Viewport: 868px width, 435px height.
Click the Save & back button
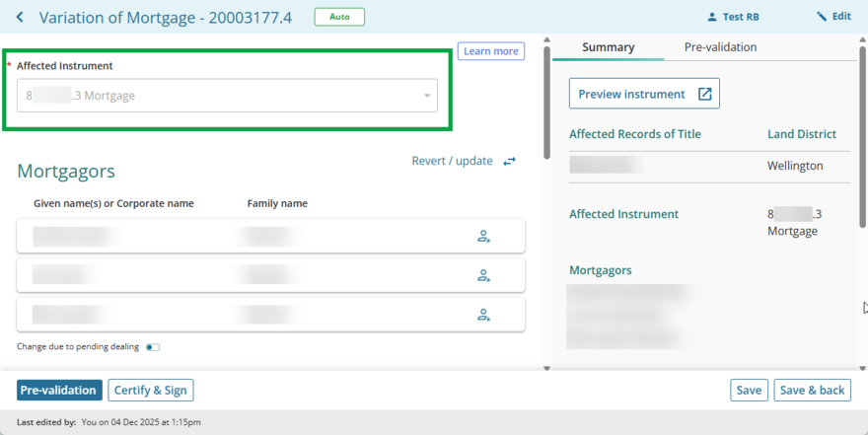[x=812, y=391]
